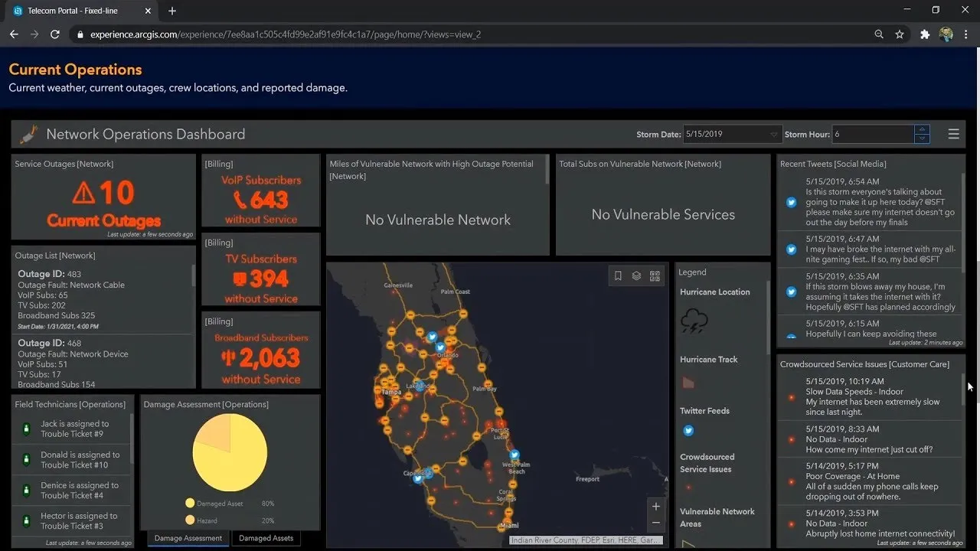Click the Hurricane Location storm cloud legend icon

point(694,321)
